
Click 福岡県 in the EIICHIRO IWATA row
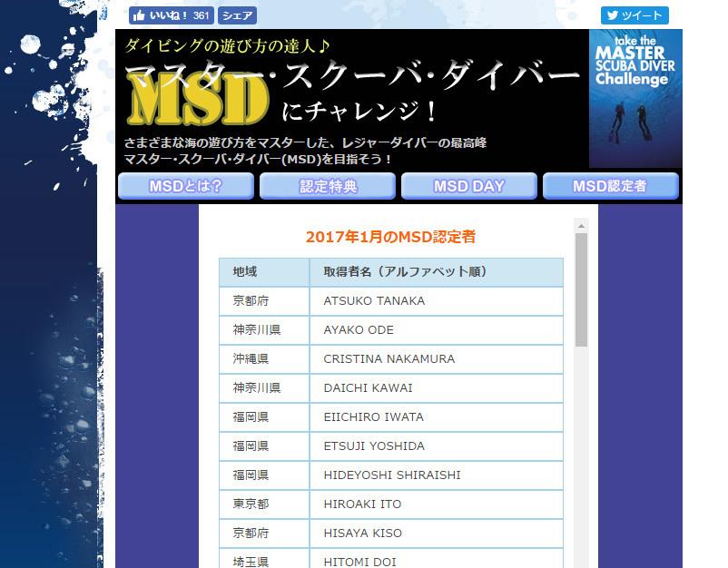(x=251, y=417)
